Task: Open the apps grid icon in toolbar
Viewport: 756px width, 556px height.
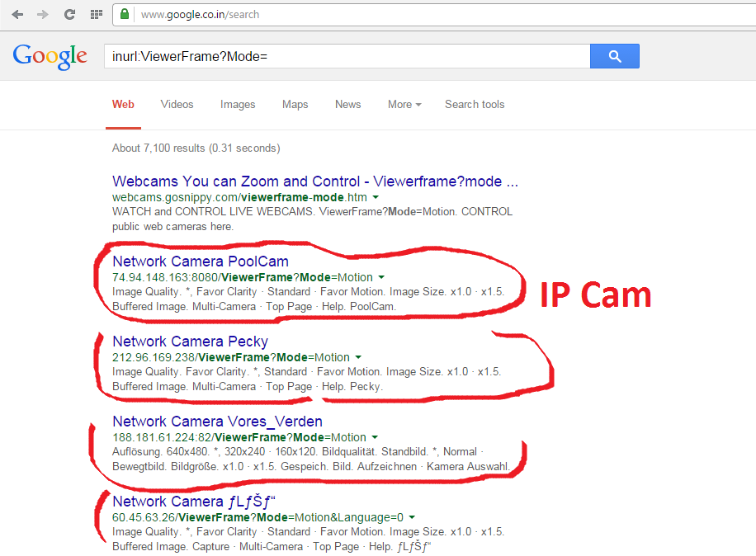Action: (x=97, y=15)
